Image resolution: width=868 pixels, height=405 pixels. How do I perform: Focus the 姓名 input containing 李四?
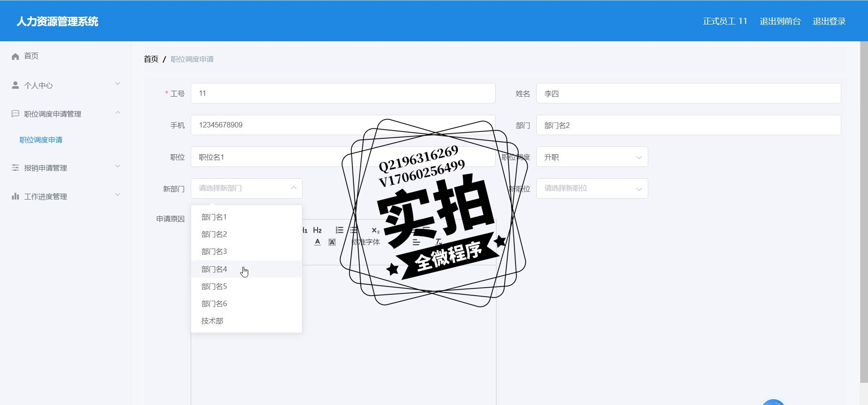[689, 93]
